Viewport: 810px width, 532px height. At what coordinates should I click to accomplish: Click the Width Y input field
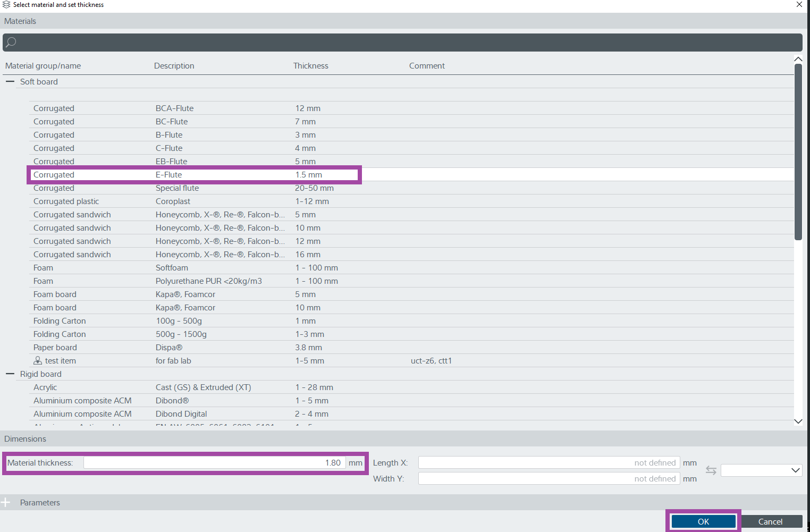pos(549,479)
